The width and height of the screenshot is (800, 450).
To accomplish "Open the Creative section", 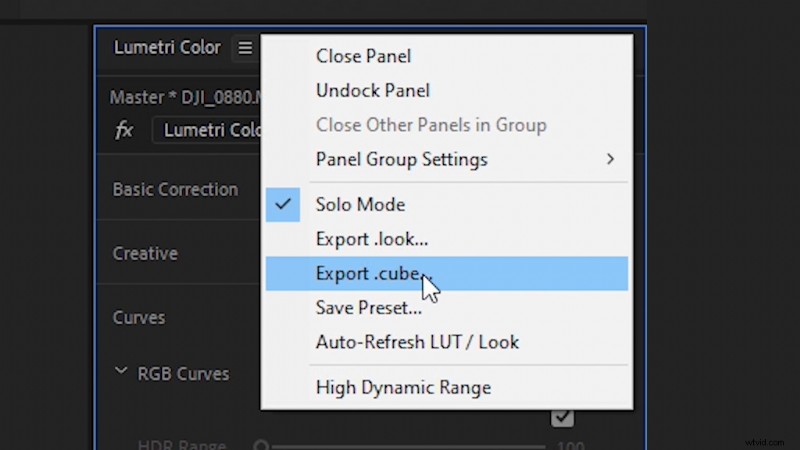I will click(145, 253).
